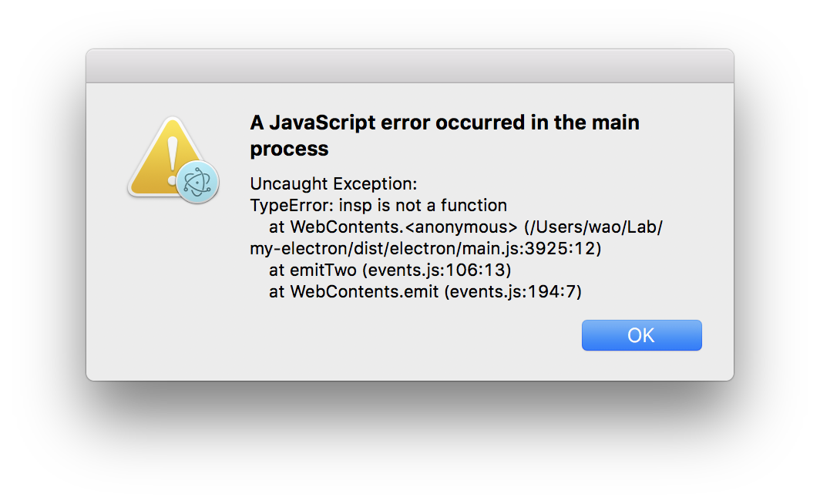Dismiss the error dialog via OK
The image size is (820, 504).
641,335
